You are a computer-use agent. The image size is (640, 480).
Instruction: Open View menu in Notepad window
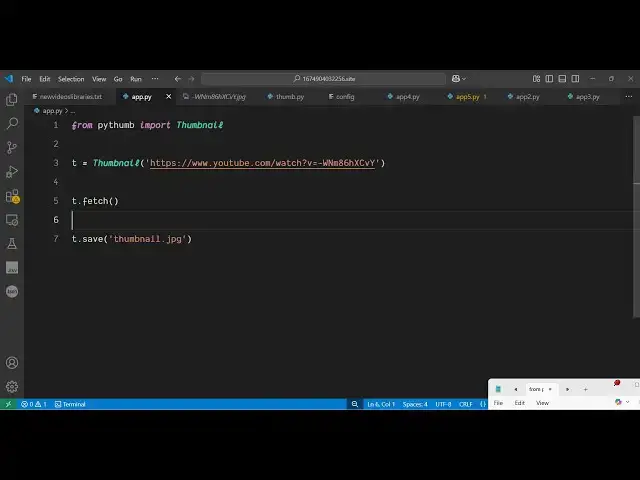(542, 402)
